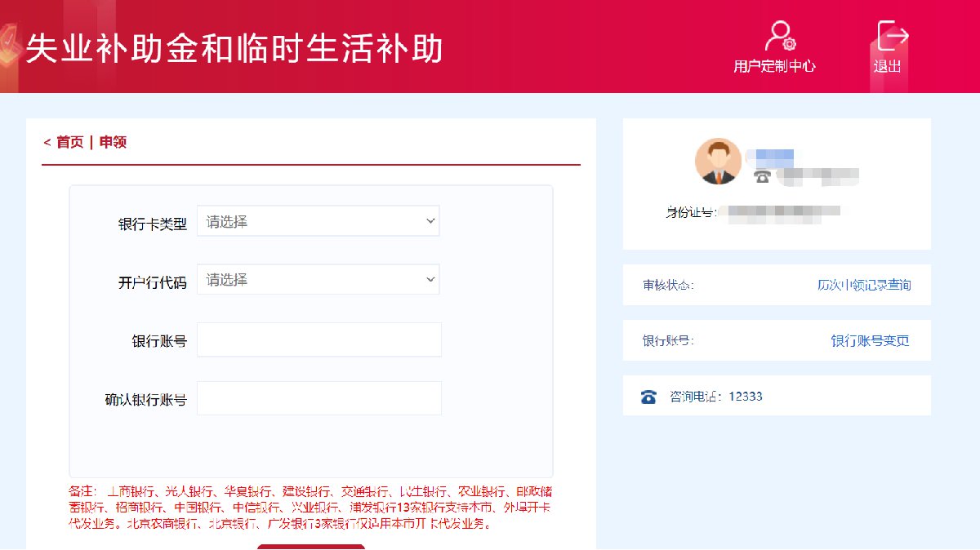The image size is (980, 550).
Task: Click the logo icon left of page title
Action: click(x=8, y=42)
